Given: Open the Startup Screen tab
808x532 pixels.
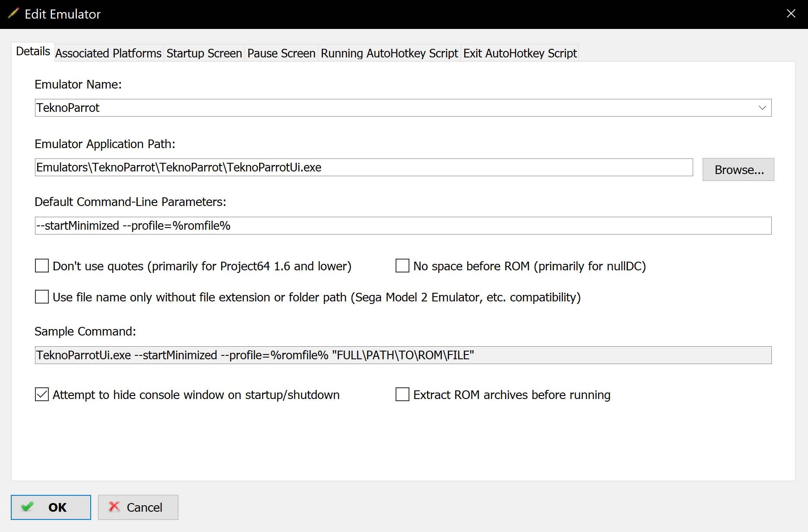Looking at the screenshot, I should pyautogui.click(x=204, y=53).
